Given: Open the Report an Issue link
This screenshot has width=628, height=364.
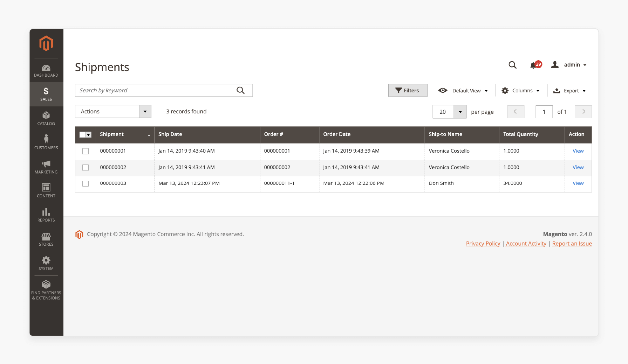Looking at the screenshot, I should [572, 244].
